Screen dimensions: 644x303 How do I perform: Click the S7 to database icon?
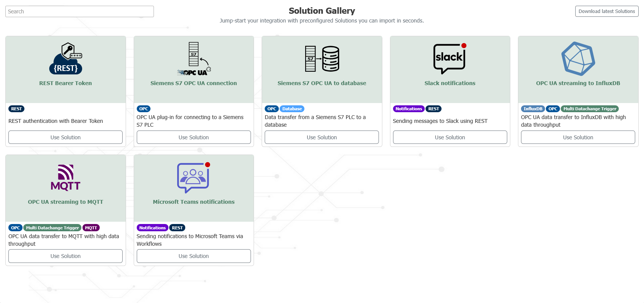tap(322, 59)
